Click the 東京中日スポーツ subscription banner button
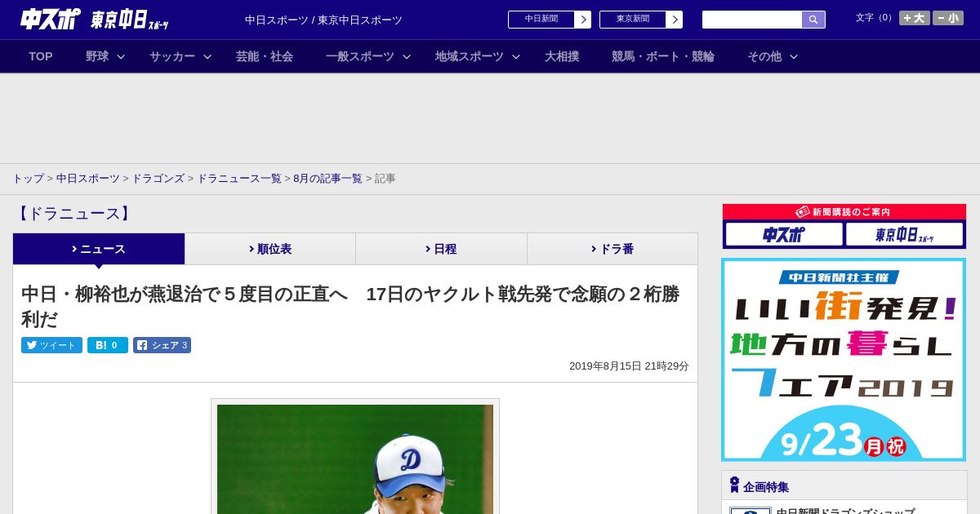The width and height of the screenshot is (980, 514). click(x=904, y=234)
